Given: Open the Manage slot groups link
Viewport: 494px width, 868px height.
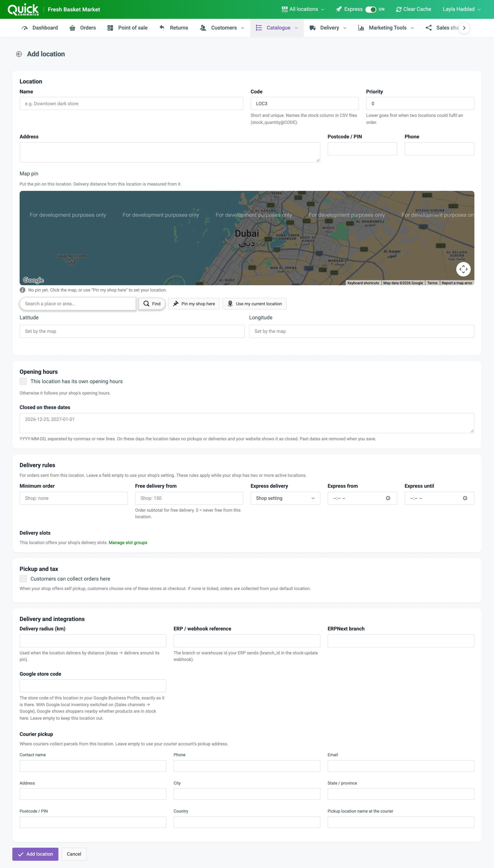Looking at the screenshot, I should point(128,543).
